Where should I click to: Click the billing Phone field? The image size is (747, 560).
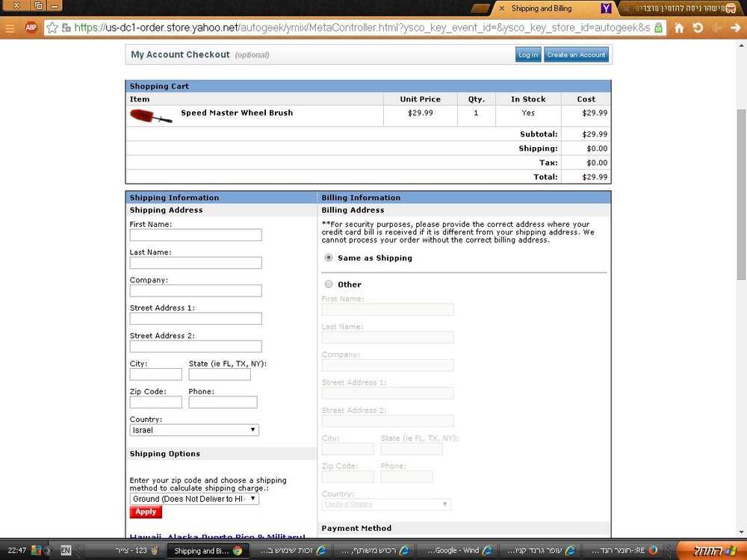coord(407,476)
